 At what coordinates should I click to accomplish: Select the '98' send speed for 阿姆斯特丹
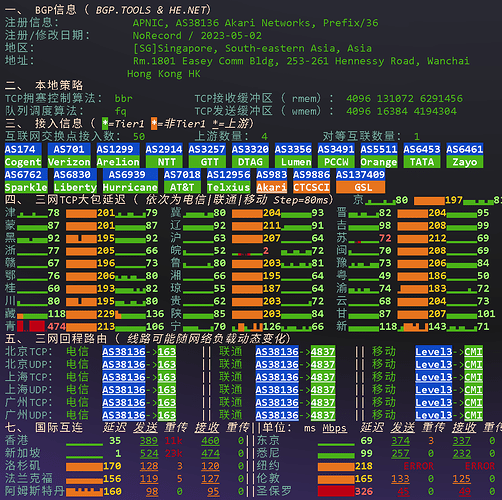152,491
